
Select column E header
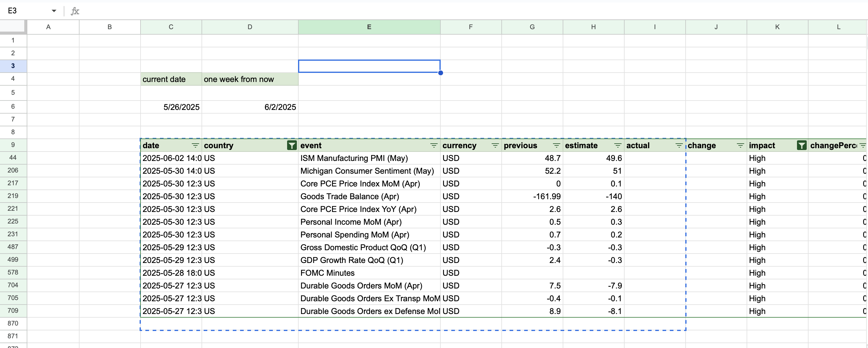click(x=369, y=27)
